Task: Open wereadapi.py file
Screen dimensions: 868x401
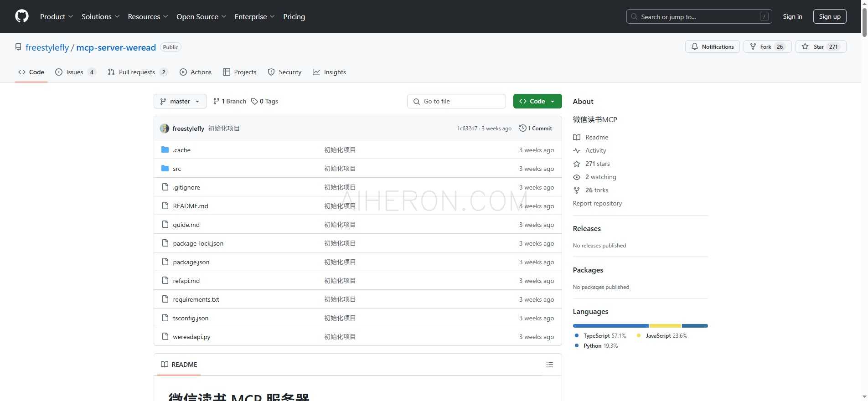Action: 191,337
